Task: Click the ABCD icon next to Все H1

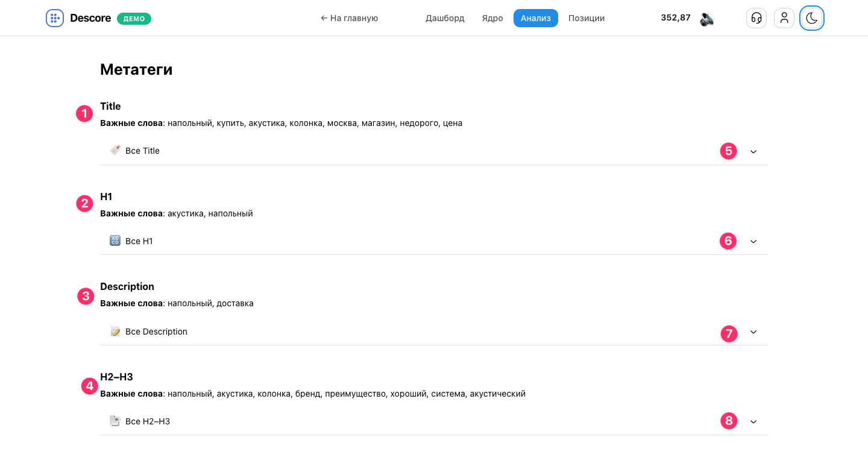Action: (115, 241)
